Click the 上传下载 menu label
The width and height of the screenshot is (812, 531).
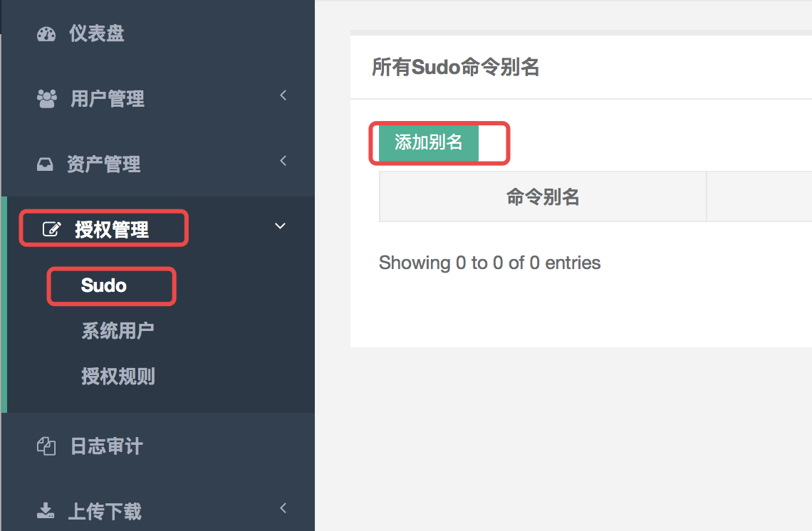coord(104,511)
